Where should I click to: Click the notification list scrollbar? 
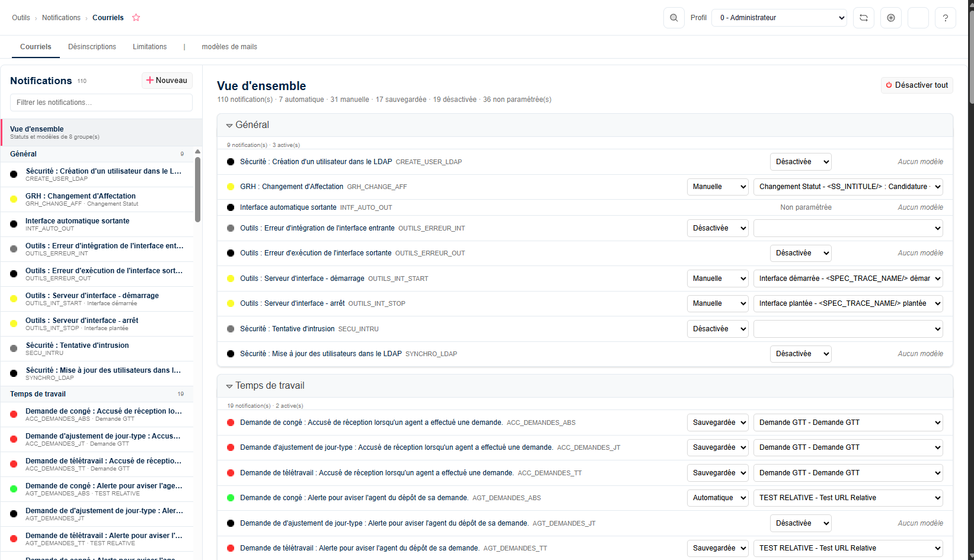click(x=197, y=188)
